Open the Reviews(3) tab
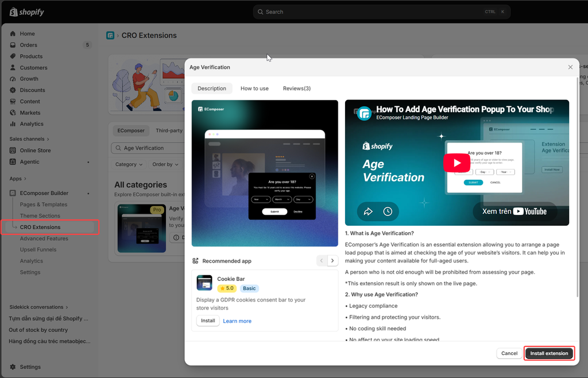This screenshot has width=588, height=378. tap(297, 88)
